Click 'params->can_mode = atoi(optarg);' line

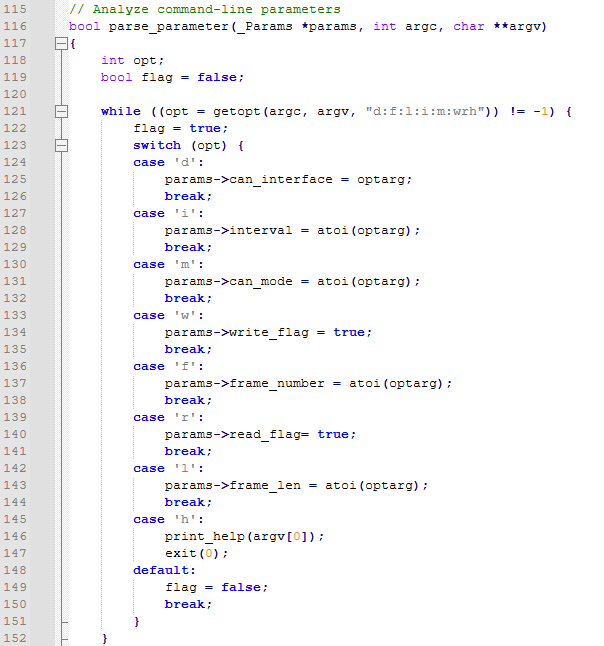pos(292,281)
